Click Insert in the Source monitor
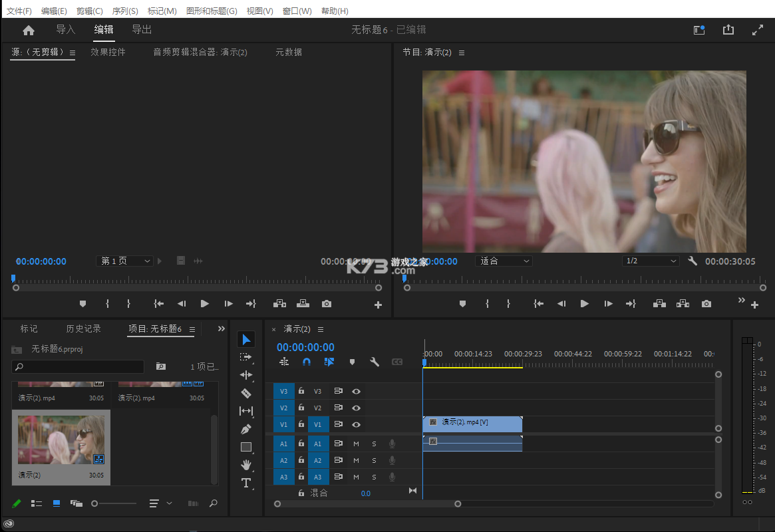The height and width of the screenshot is (532, 775). click(x=280, y=304)
